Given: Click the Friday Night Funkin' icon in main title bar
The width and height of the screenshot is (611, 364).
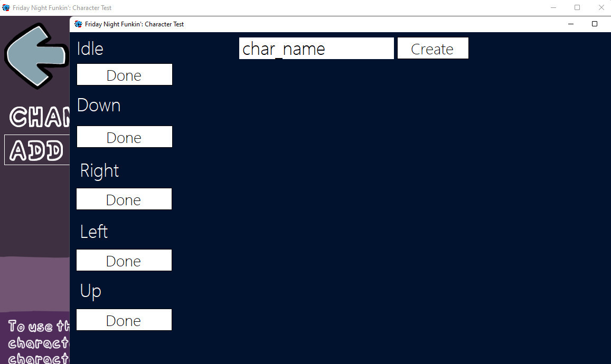Looking at the screenshot, I should [x=6, y=8].
